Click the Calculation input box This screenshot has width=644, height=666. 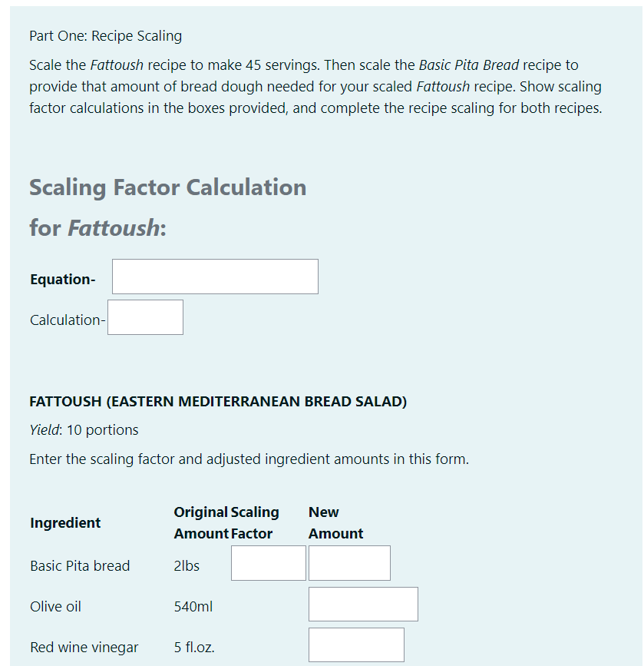145,316
